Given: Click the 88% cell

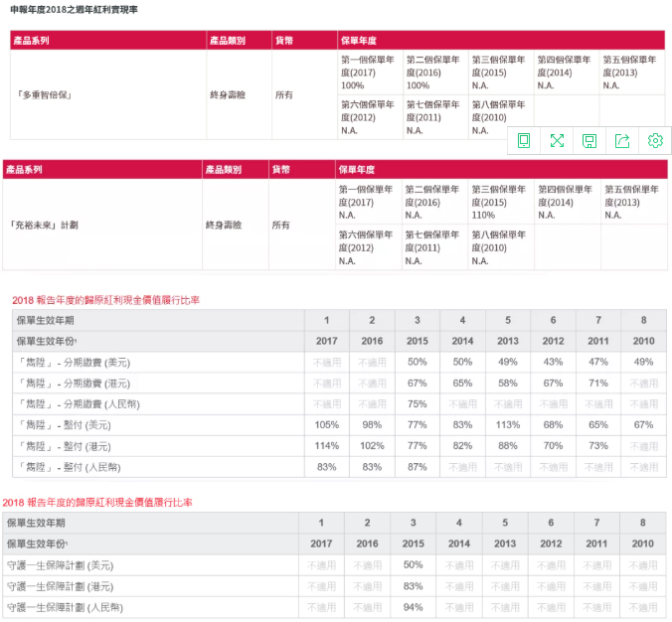Looking at the screenshot, I should coord(508,446).
